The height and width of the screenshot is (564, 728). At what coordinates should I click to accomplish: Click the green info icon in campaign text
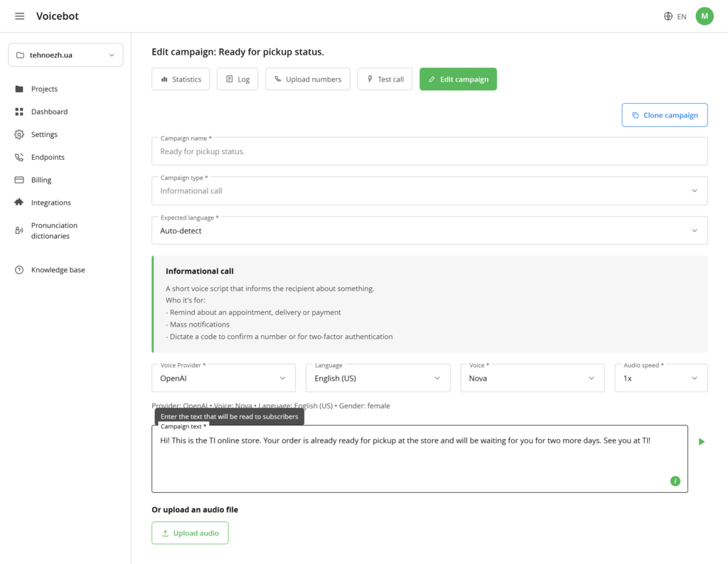click(x=675, y=481)
